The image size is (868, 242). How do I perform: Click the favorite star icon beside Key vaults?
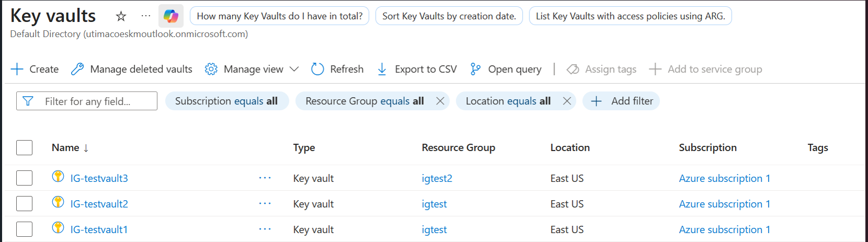(121, 16)
